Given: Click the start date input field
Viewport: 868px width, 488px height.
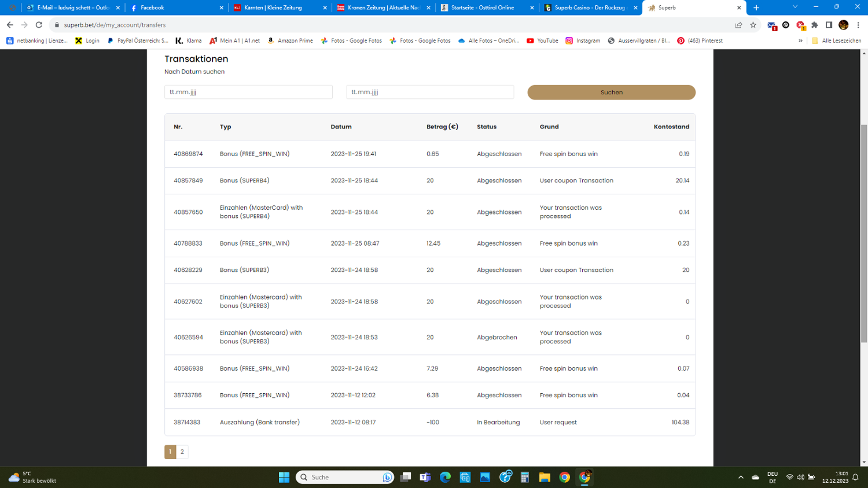Looking at the screenshot, I should pos(248,92).
